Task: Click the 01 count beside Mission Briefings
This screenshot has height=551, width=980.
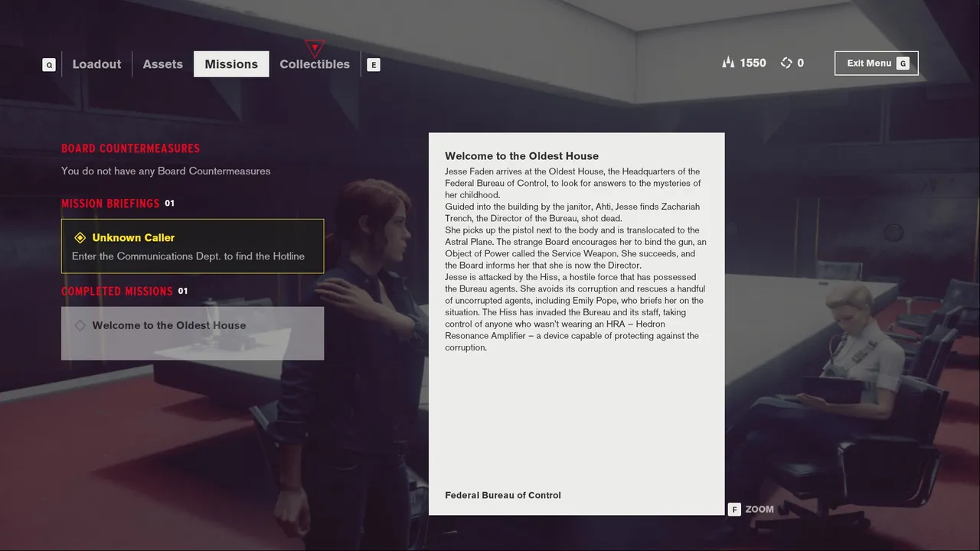Action: click(170, 204)
